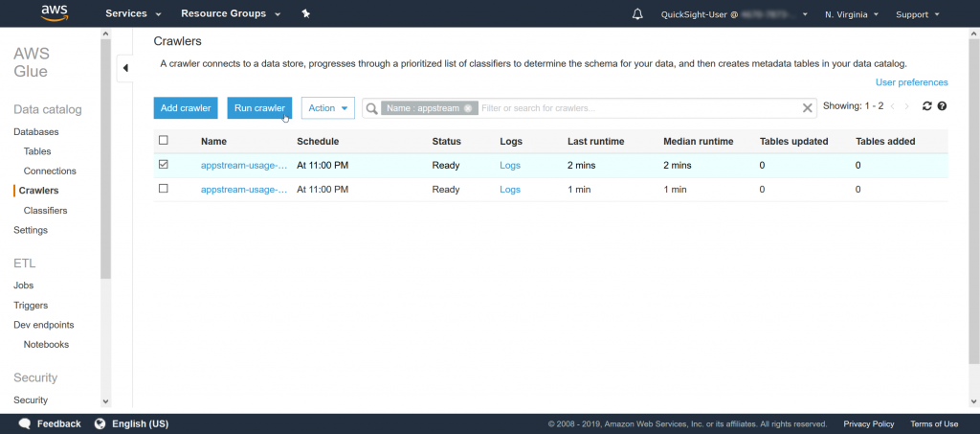Sort by Last runtime column header

595,142
